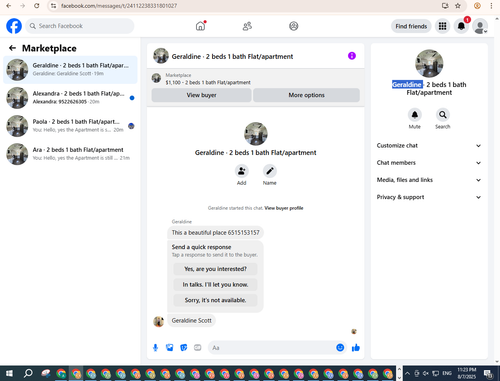Send quick reply 'Sorry, it's not available.'
This screenshot has width=500, height=381.
(x=215, y=300)
